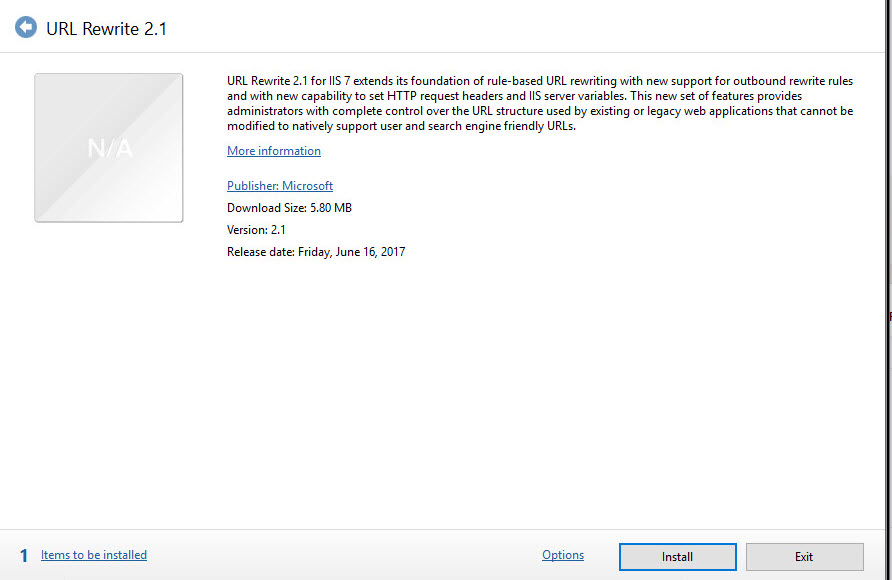This screenshot has height=580, width=892.
Task: Click the product description's first line
Action: (x=540, y=81)
